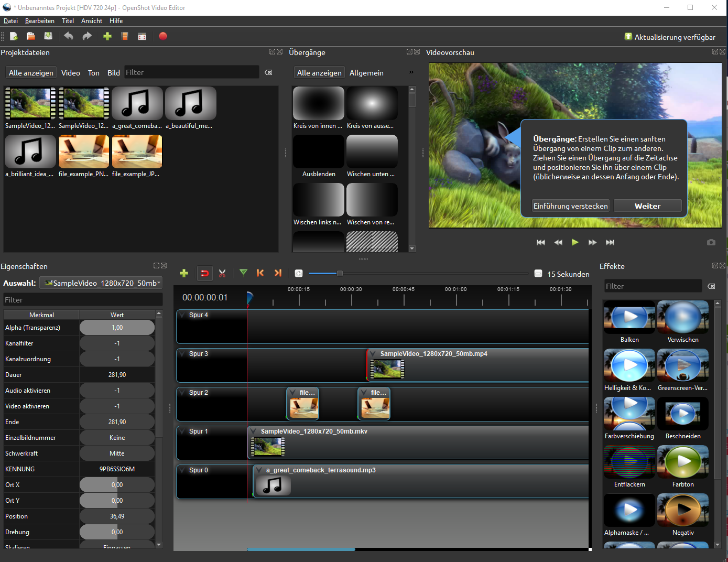Click the timeline zoom slider
Viewport: 728px width, 562px height.
click(x=340, y=273)
